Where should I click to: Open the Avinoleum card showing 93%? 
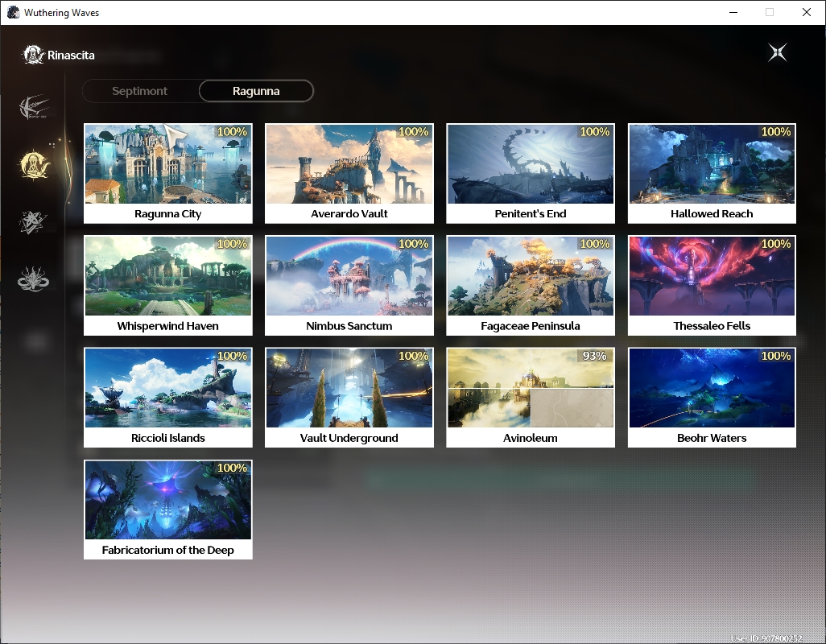point(531,398)
